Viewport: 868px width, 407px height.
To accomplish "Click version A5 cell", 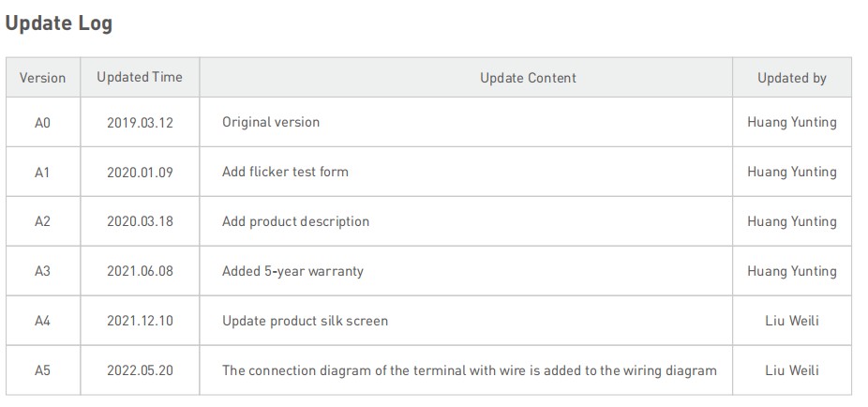I will pos(42,370).
